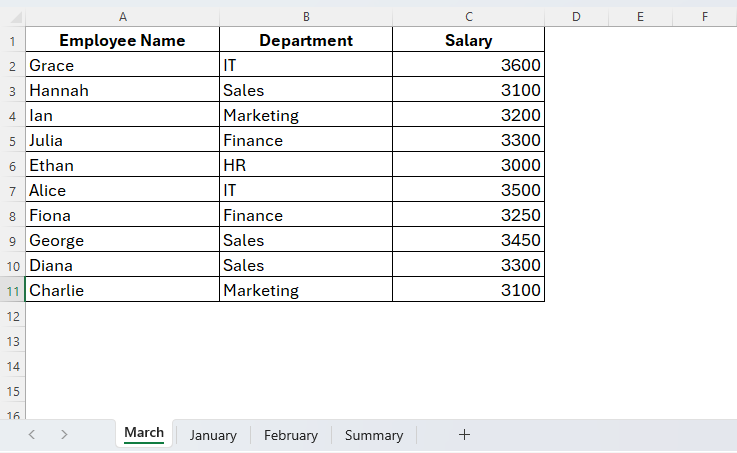The width and height of the screenshot is (737, 453).
Task: Switch to the January sheet tab
Action: point(213,435)
